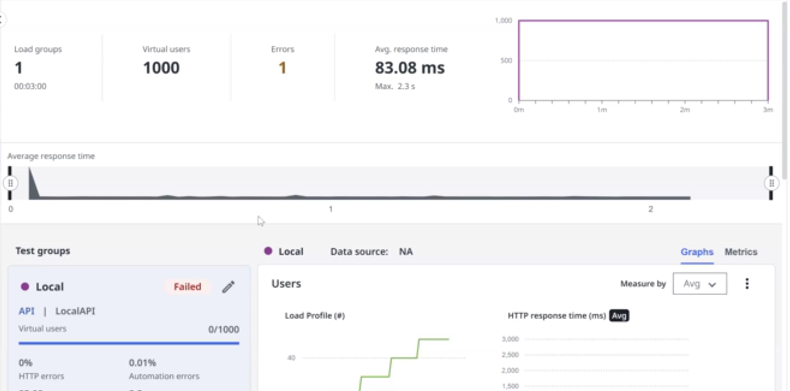Click the Data source NA value
Image resolution: width=790 pixels, height=391 pixels.
406,251
